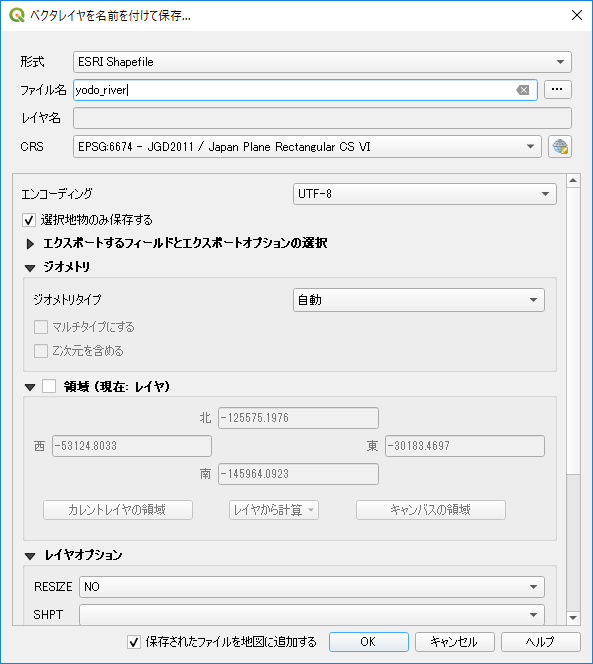Enable the 領域 extent checkbox
593x664 pixels.
coord(49,386)
